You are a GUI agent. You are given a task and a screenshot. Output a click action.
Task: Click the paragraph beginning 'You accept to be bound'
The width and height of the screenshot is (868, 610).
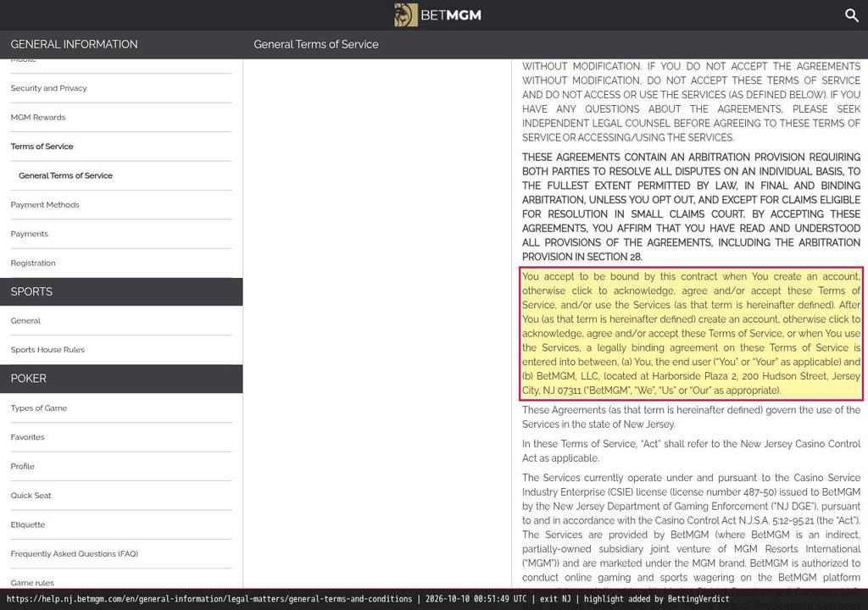[691, 333]
